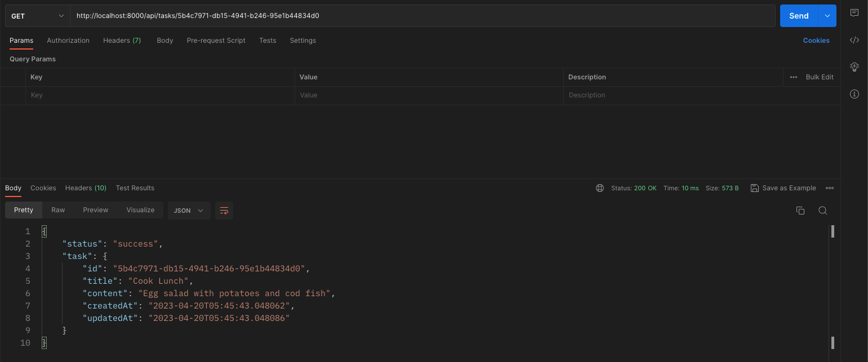Click the "Cook Lunch" title value

click(158, 281)
